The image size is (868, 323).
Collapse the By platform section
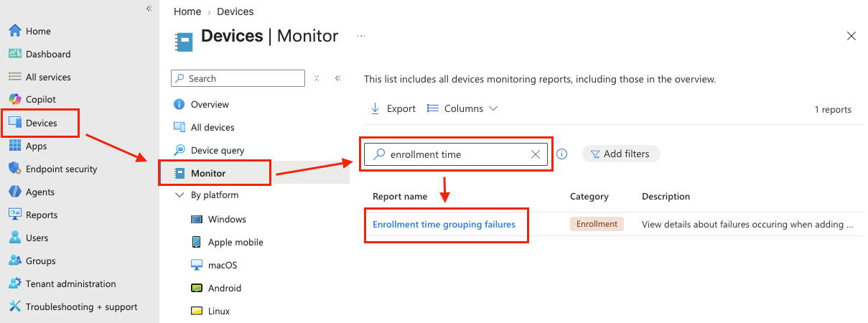pos(179,195)
